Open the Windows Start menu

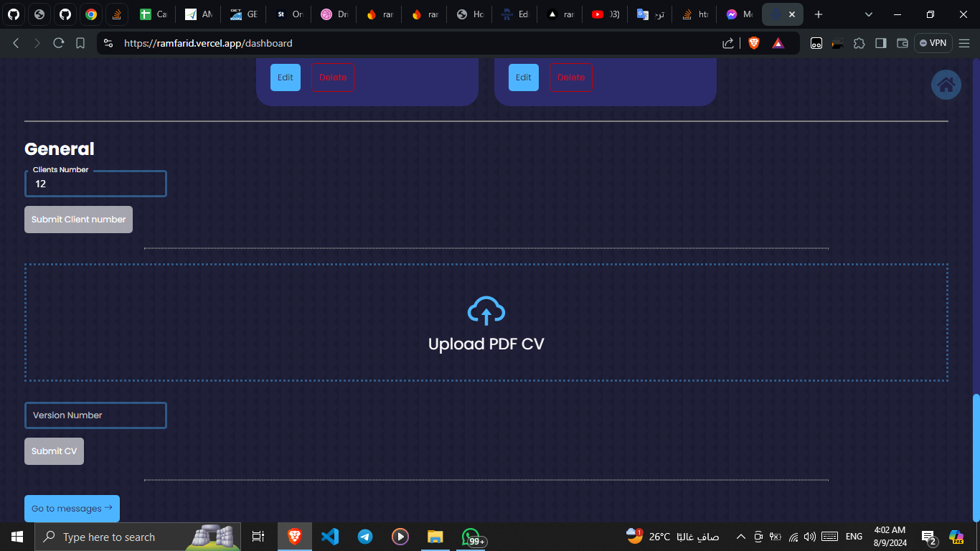point(17,537)
